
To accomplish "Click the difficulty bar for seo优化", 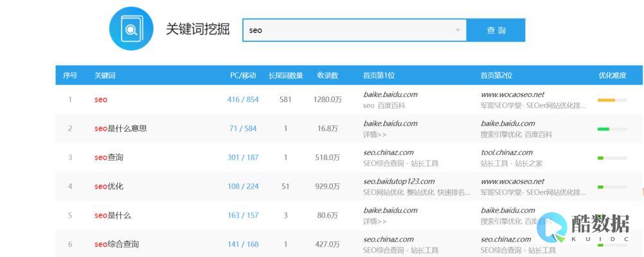I will point(612,187).
